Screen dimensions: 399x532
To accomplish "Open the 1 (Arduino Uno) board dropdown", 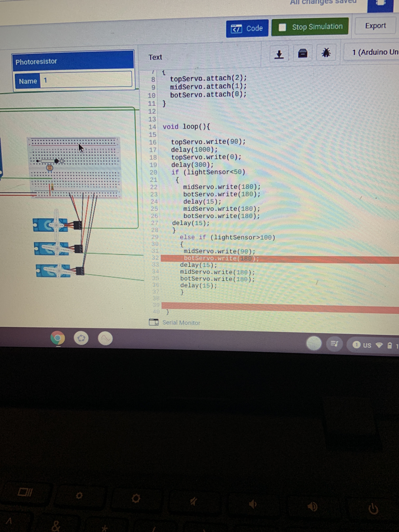I will point(372,52).
